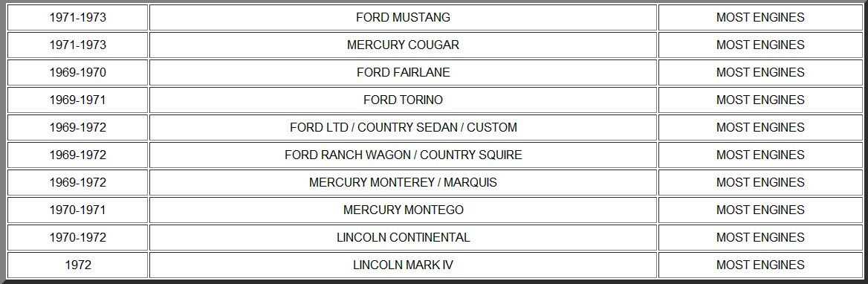Select the FORD FAIRLANE cell
Image resolution: width=868 pixels, height=284 pixels.
(403, 73)
